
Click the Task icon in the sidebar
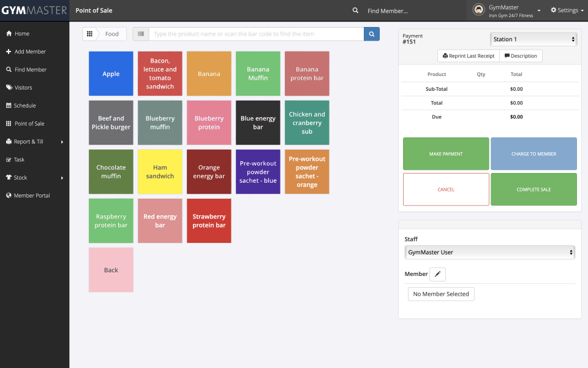[9, 159]
